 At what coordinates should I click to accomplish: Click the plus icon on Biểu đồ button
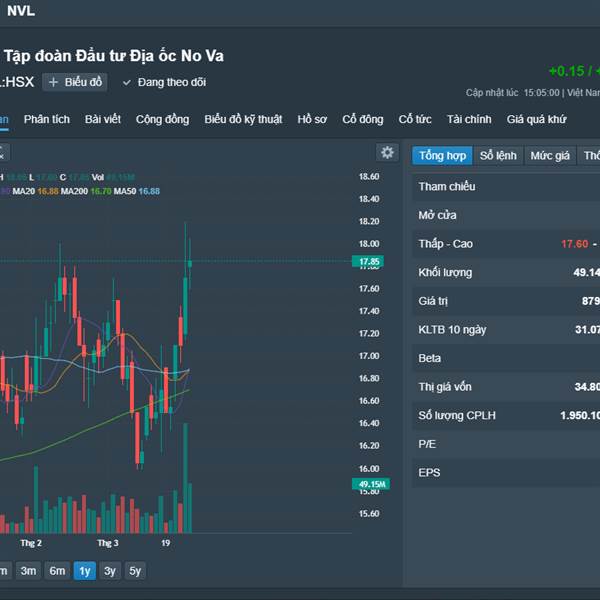54,82
